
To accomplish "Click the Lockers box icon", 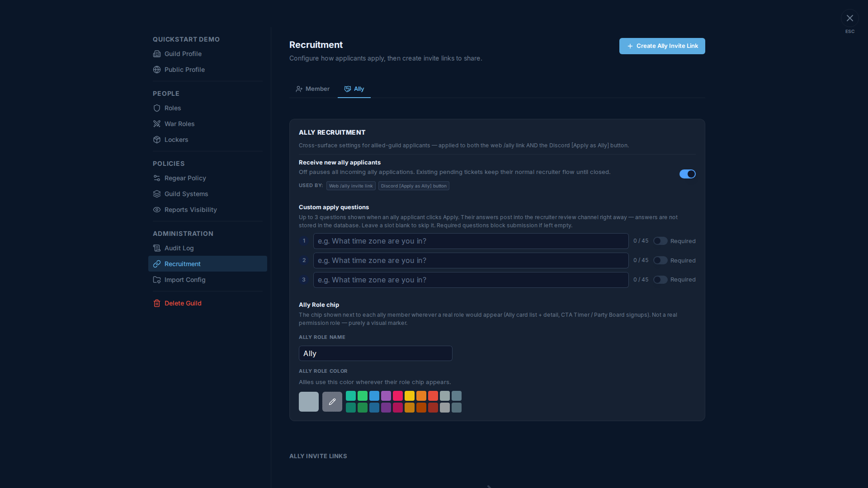I will (x=157, y=140).
